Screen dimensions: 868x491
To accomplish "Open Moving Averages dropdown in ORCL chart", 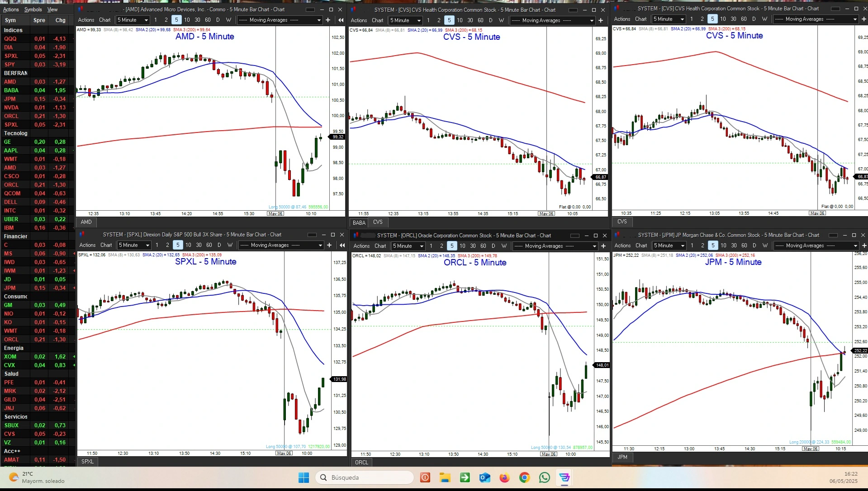I will click(x=555, y=246).
